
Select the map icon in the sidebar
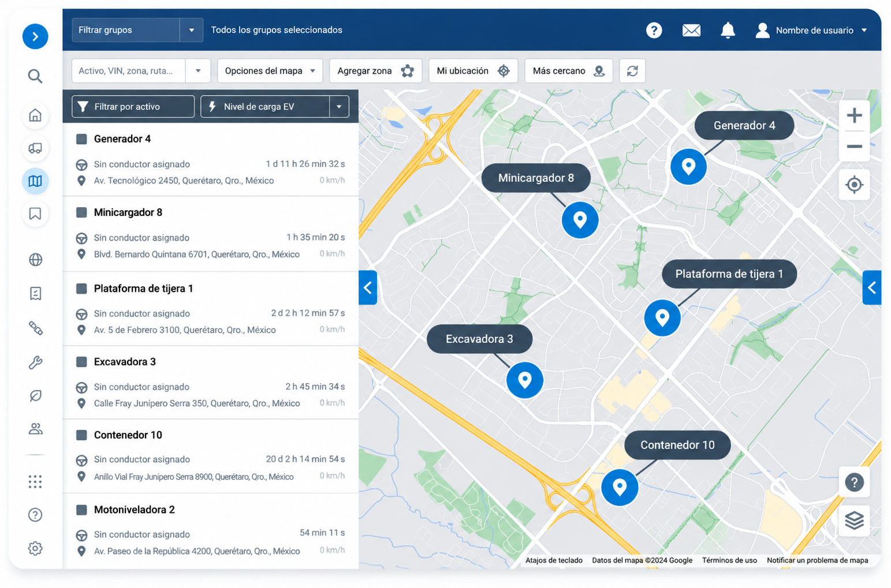point(35,181)
